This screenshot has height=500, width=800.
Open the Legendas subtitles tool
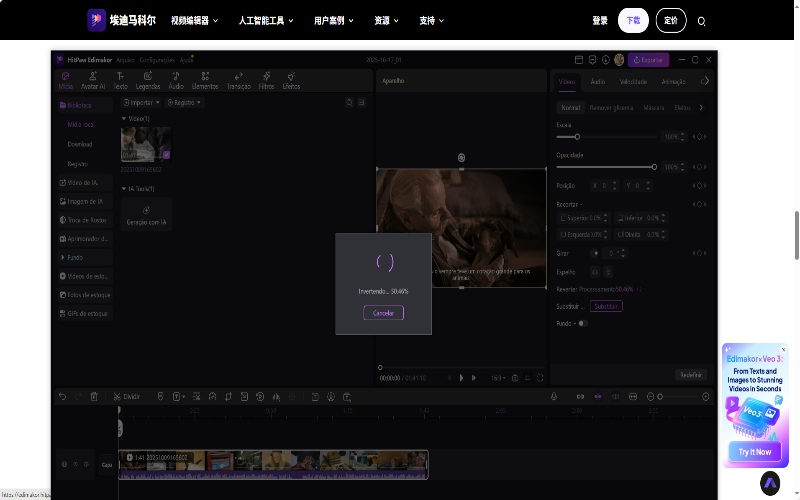coord(148,80)
